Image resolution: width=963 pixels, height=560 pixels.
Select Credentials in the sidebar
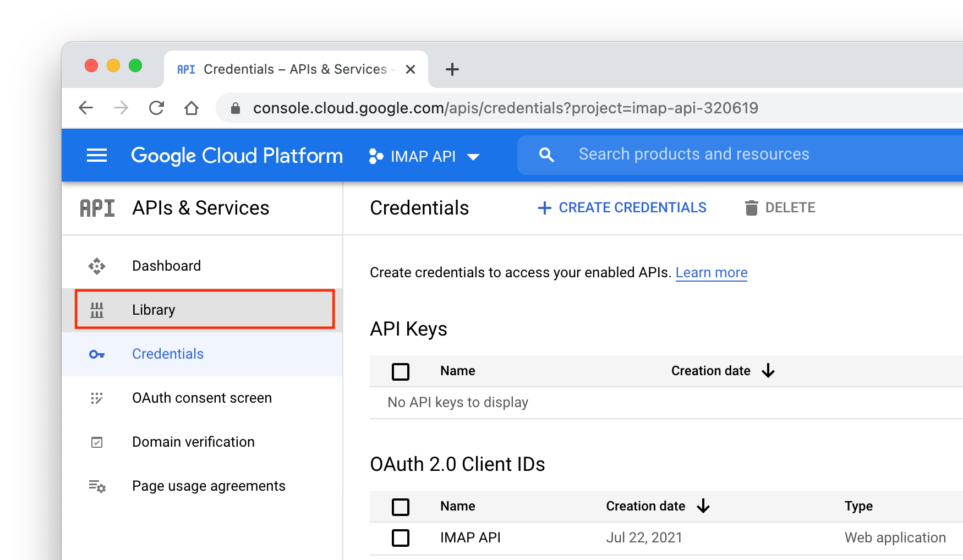click(203, 354)
